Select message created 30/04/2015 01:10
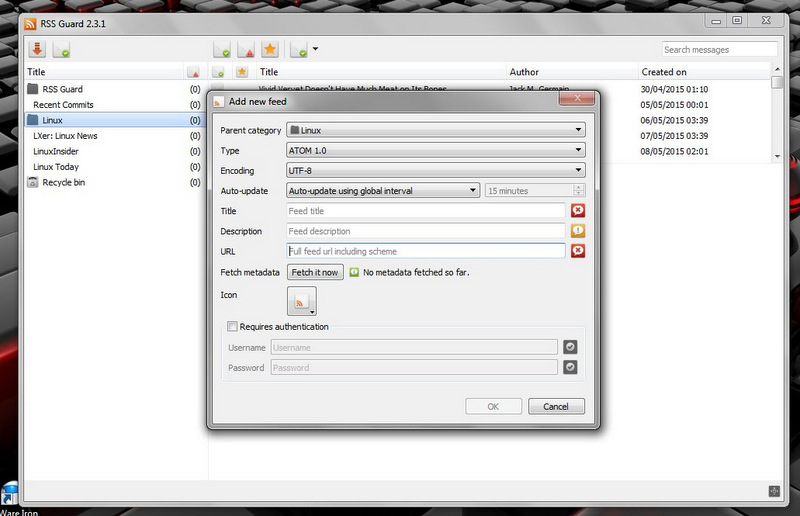The width and height of the screenshot is (800, 516). coord(674,89)
